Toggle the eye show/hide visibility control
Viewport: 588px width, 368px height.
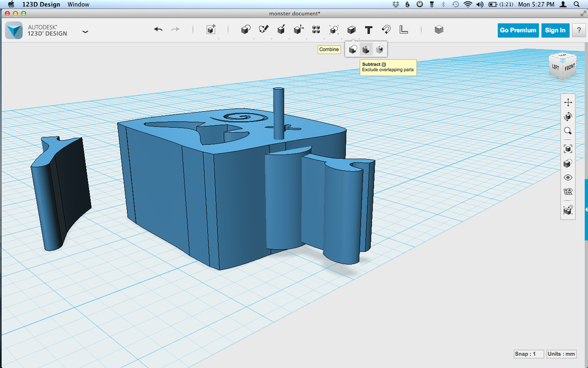[x=568, y=178]
